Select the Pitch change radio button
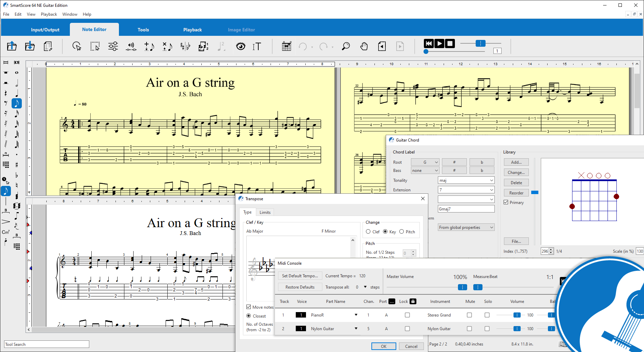This screenshot has width=644, height=352. [402, 232]
